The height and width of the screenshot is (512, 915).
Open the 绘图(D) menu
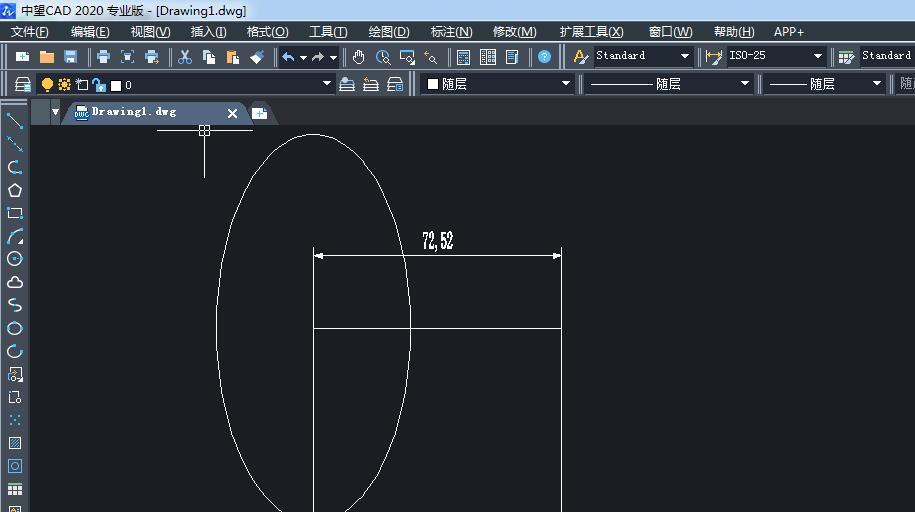click(x=389, y=32)
